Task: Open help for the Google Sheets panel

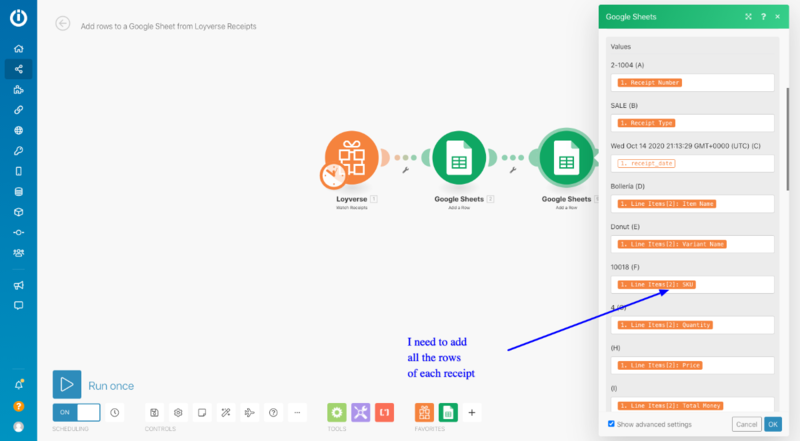Action: click(763, 17)
